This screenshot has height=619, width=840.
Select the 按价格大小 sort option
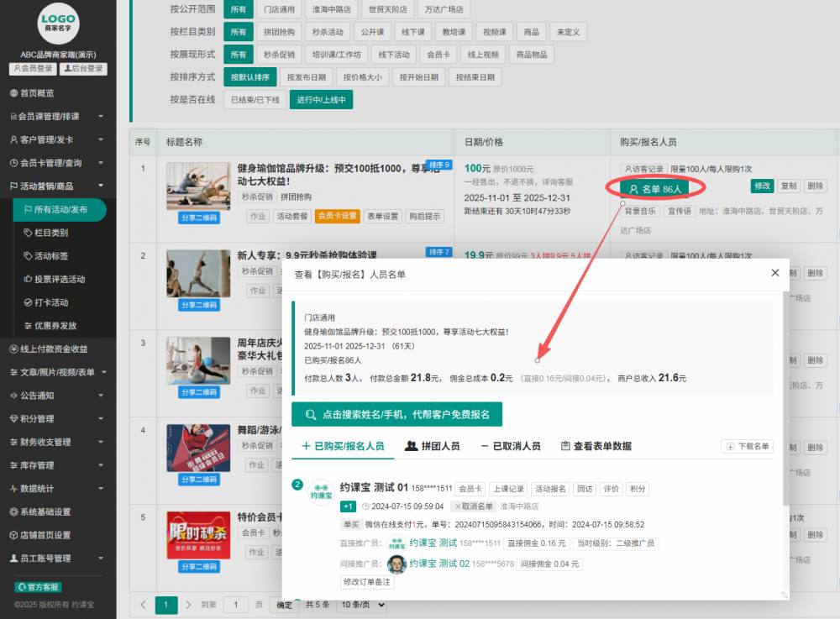tap(363, 77)
